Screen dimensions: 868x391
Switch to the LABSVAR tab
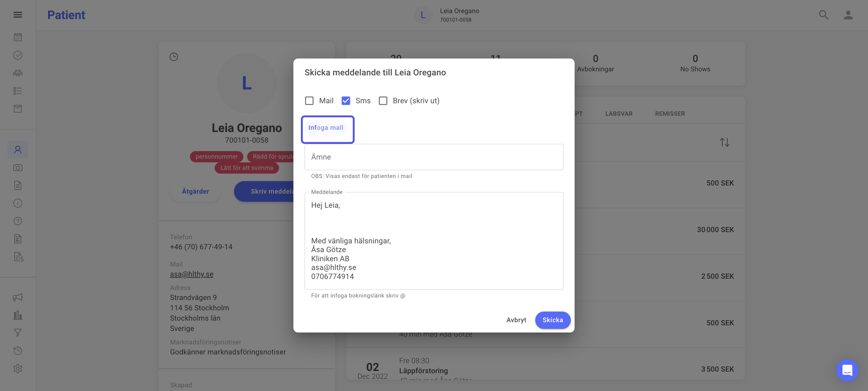pyautogui.click(x=619, y=114)
